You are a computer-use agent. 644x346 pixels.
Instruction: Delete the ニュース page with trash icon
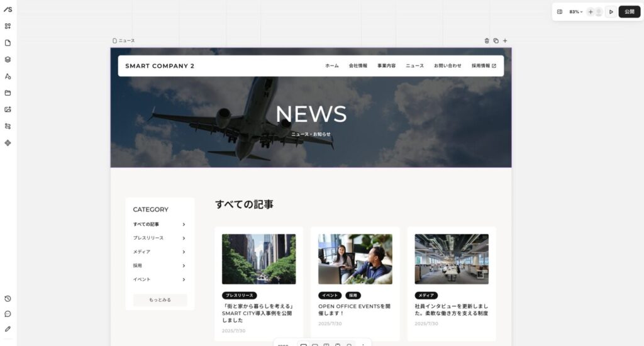pos(487,41)
